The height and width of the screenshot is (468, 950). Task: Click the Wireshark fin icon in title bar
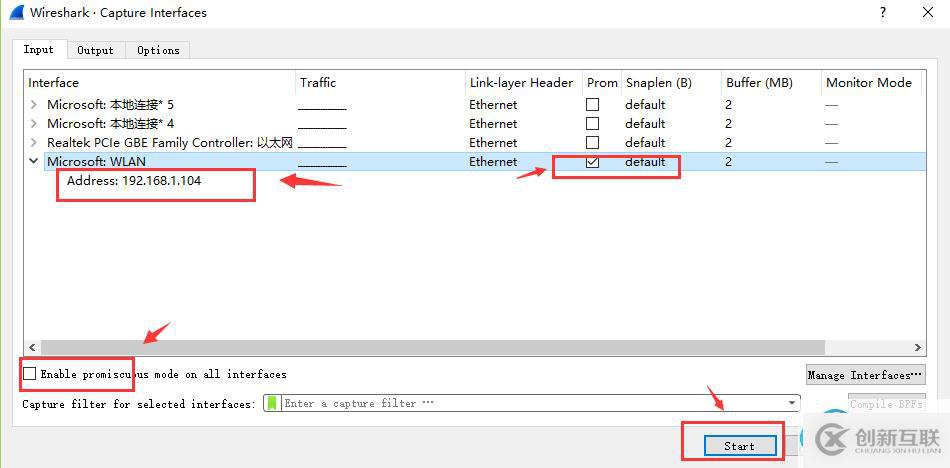point(16,12)
